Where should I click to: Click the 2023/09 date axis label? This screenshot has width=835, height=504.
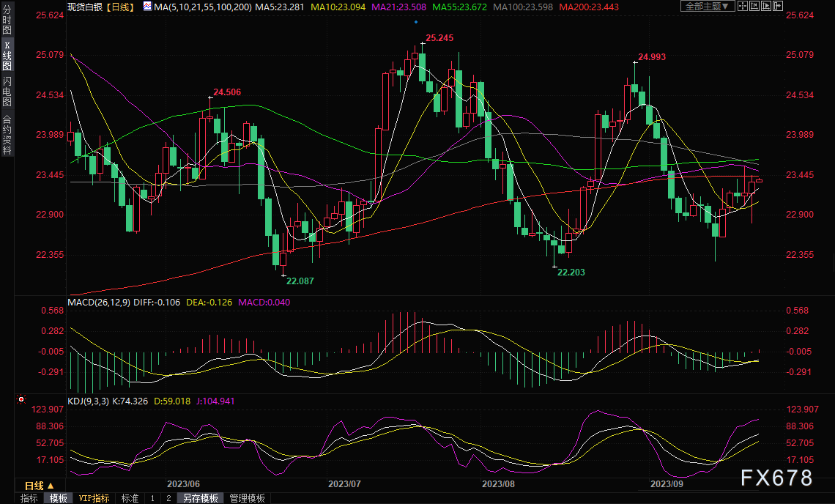tap(667, 483)
